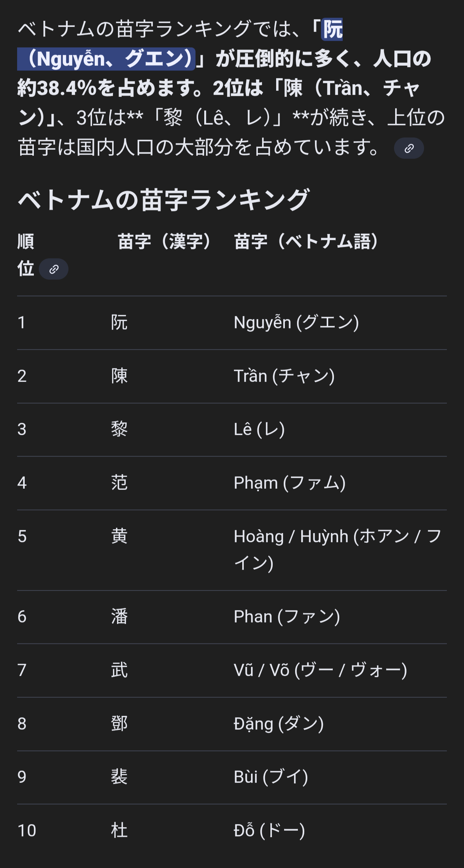Select the Nguyễn (グエン) table cell
The width and height of the screenshot is (464, 868).
coord(296,323)
